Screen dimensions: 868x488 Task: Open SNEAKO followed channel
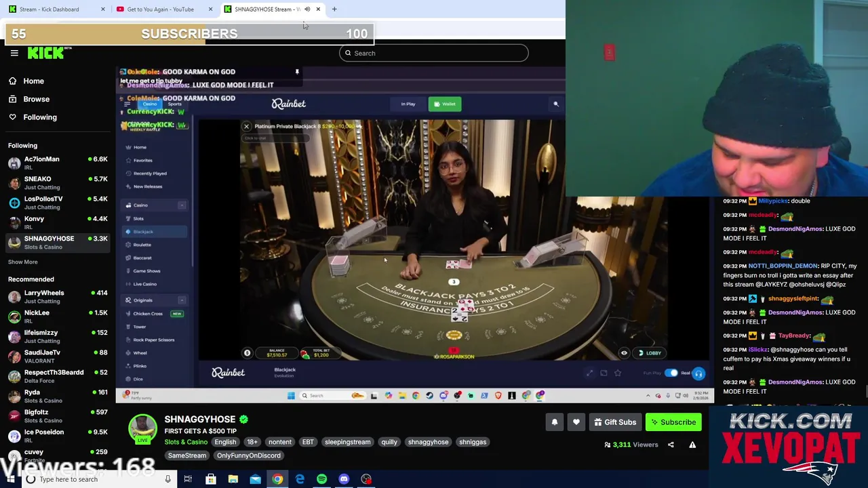(57, 183)
